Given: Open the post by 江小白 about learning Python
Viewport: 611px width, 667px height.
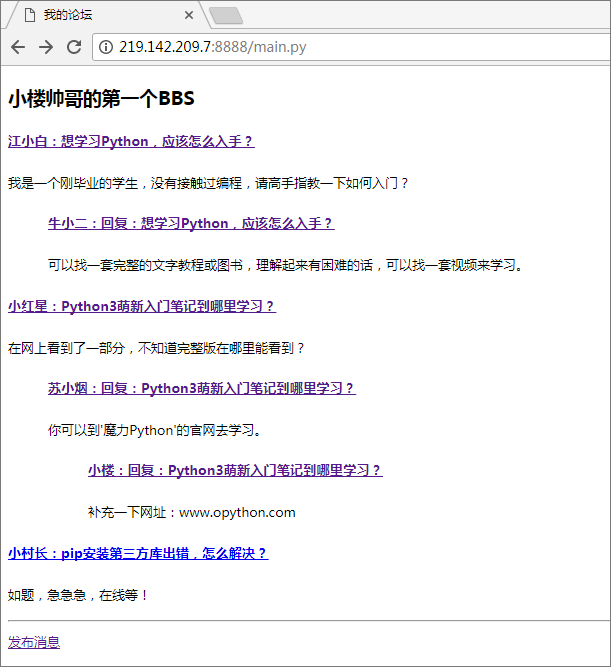Looking at the screenshot, I should pyautogui.click(x=131, y=141).
